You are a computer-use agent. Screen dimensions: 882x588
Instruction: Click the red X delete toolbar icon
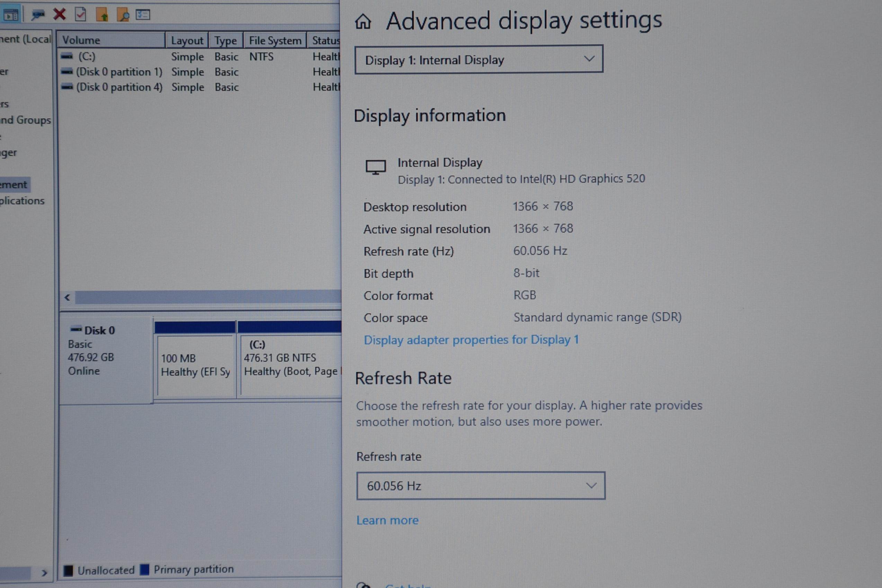click(x=59, y=14)
